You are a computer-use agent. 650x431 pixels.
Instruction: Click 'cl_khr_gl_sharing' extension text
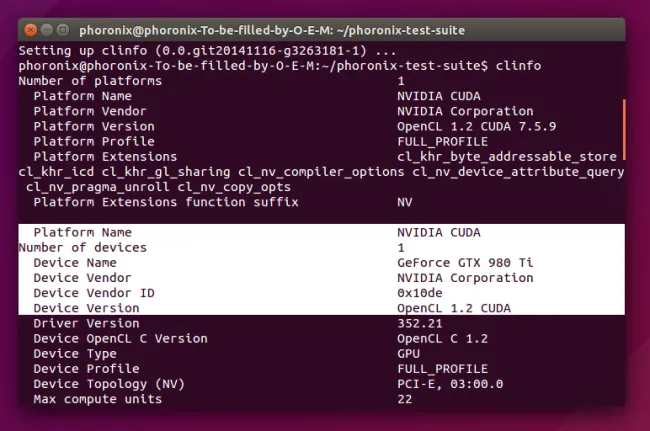point(166,172)
